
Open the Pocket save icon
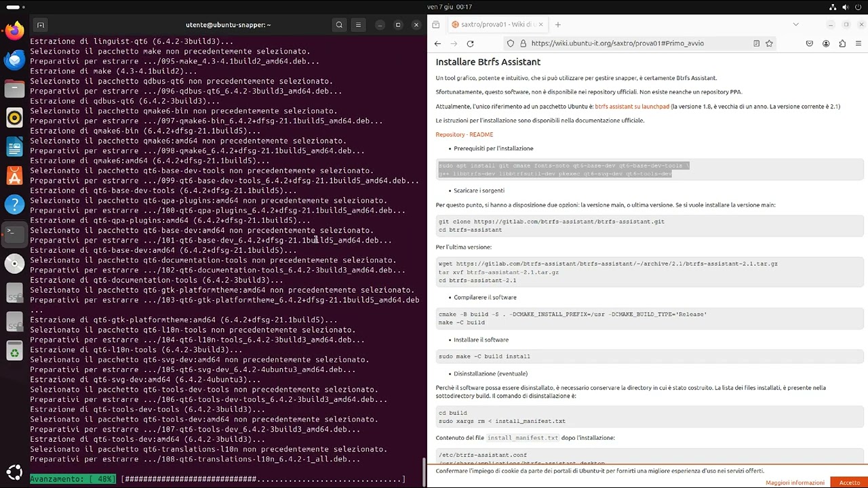pyautogui.click(x=810, y=43)
